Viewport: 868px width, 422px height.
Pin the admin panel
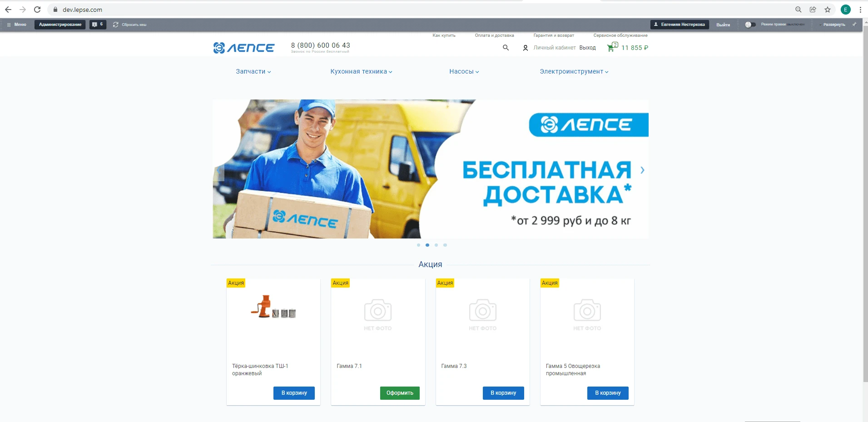[x=854, y=25]
